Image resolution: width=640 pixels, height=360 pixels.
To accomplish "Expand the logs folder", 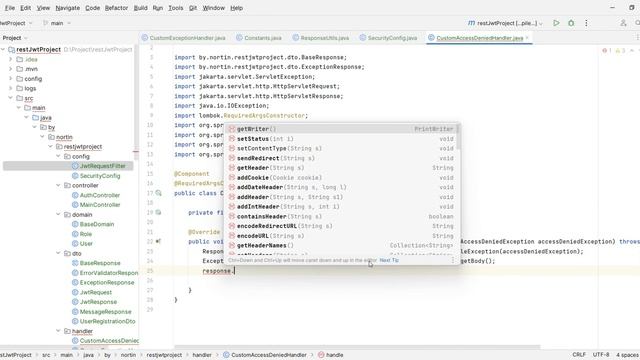I will pyautogui.click(x=11, y=88).
